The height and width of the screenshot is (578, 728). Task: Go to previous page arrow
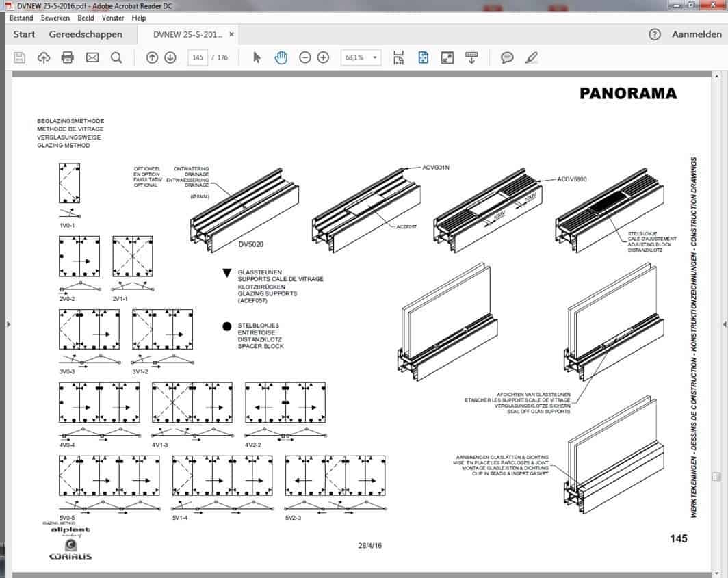152,57
